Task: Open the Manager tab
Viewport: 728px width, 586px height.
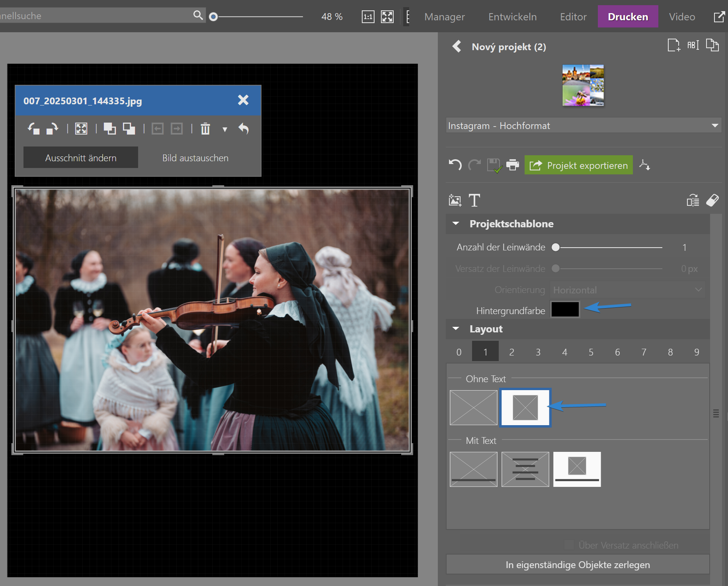Action: pos(444,17)
